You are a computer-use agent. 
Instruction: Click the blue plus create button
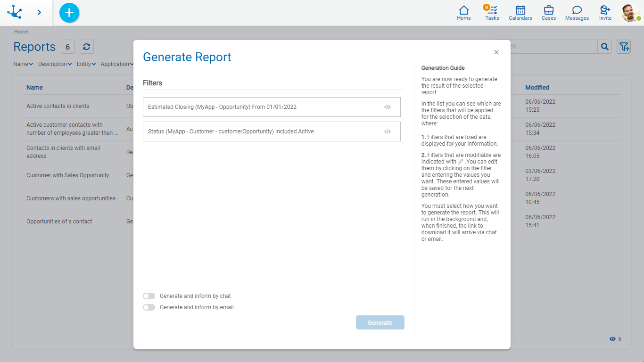coord(69,13)
